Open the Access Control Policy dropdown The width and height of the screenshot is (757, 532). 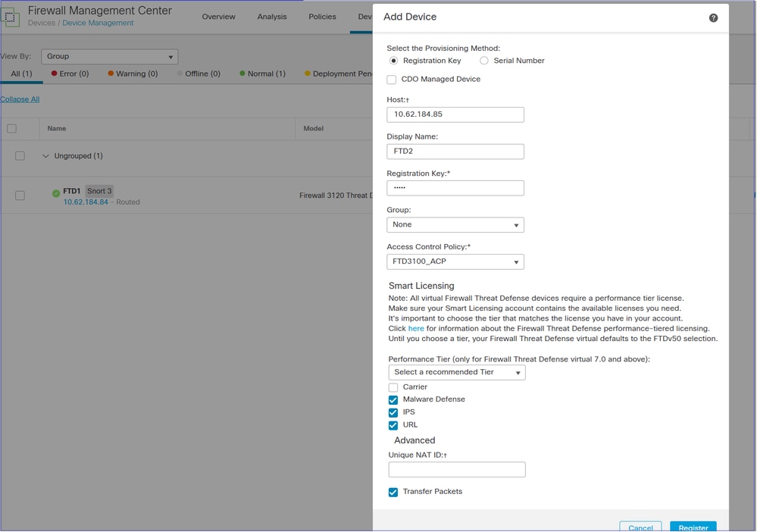pos(455,261)
